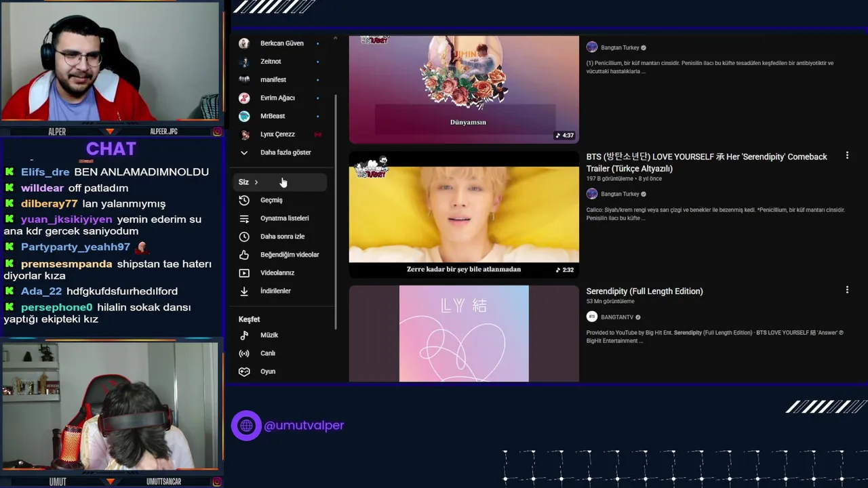Image resolution: width=868 pixels, height=488 pixels.
Task: Open Canlı live broadcast icon
Action: coord(244,353)
